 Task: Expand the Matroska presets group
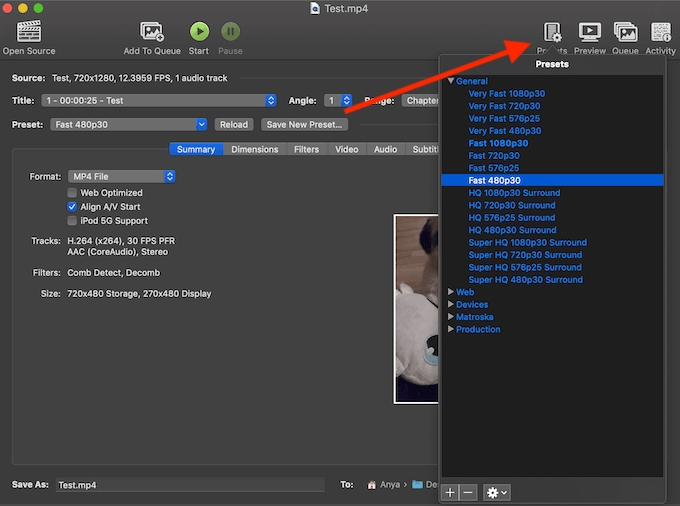(451, 317)
